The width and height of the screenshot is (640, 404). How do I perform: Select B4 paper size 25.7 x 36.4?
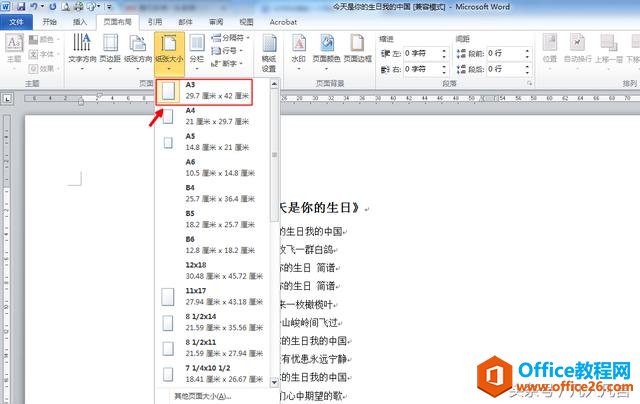click(212, 193)
